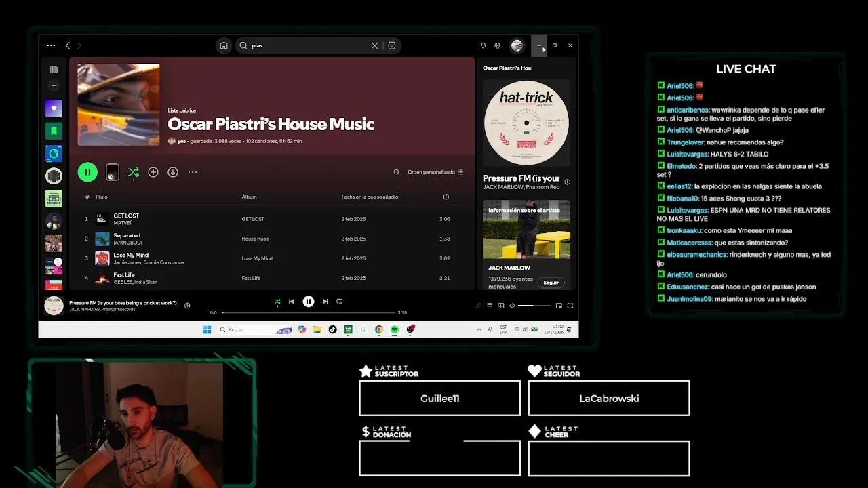Open TikTok from taskbar

coord(332,330)
